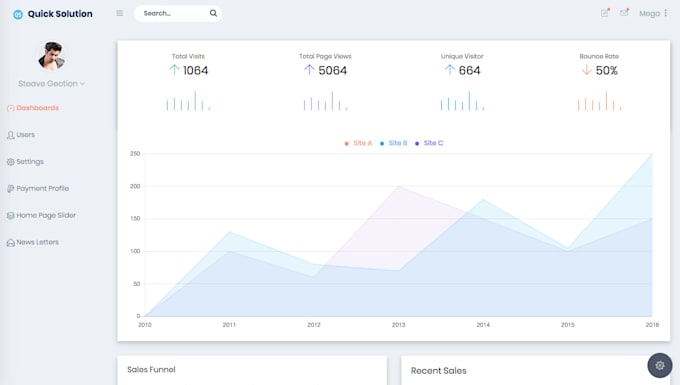680x385 pixels.
Task: Open the Settings menu item
Action: (x=30, y=162)
